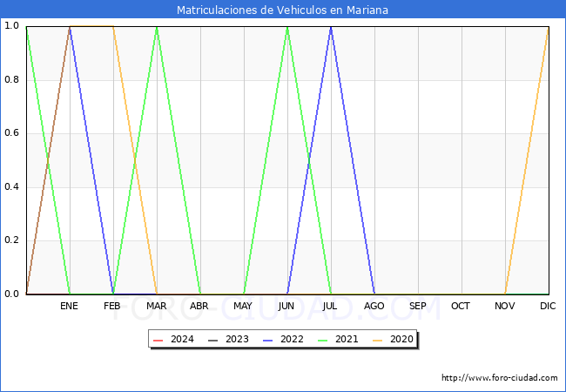Click the JUN month axis label

tap(286, 306)
